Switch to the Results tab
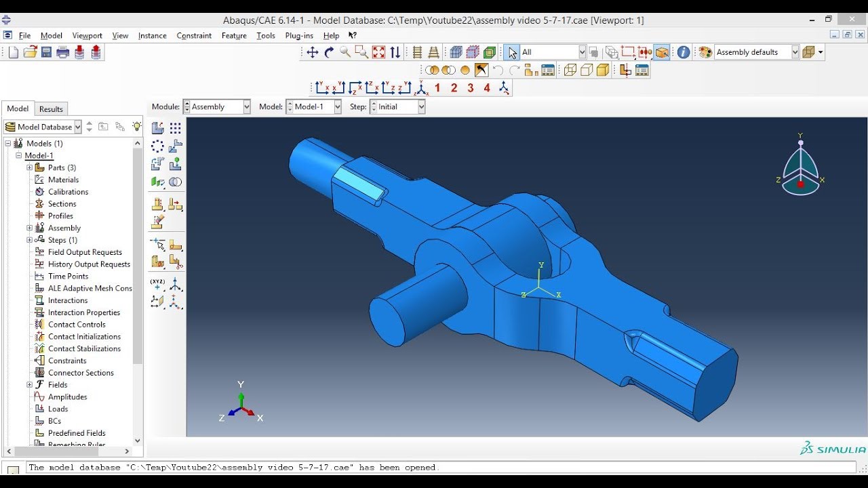This screenshot has width=868, height=488. (x=51, y=109)
